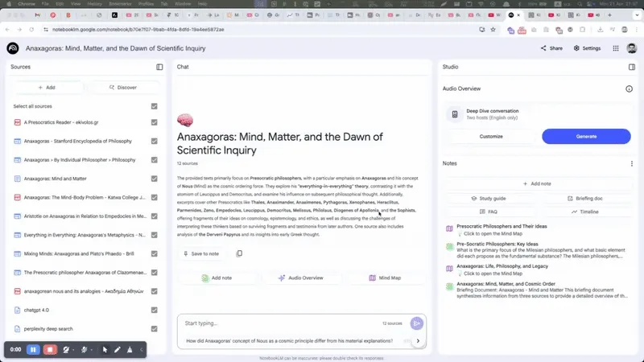Open Audio Overview info icon
The width and height of the screenshot is (644, 362).
pos(629,88)
